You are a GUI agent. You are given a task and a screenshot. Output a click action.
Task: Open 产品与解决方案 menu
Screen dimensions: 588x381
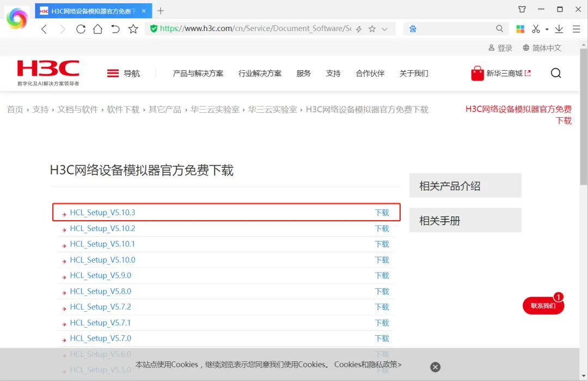[x=198, y=73]
